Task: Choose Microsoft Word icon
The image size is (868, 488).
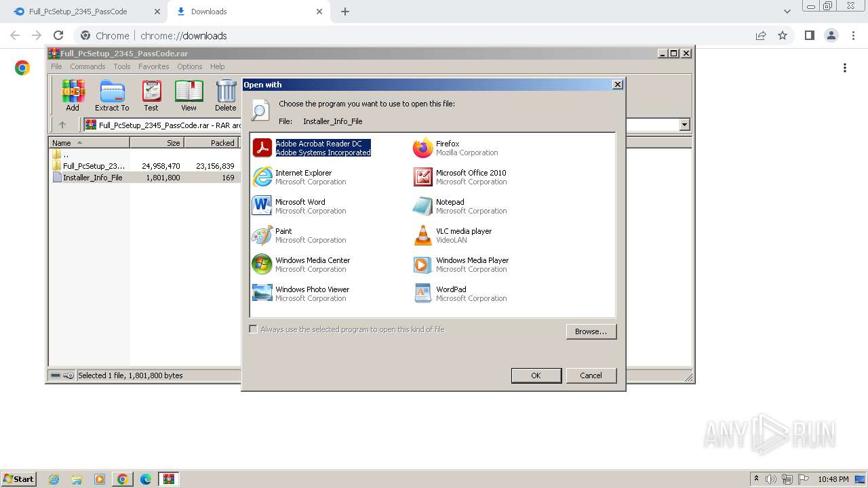Action: tap(262, 206)
